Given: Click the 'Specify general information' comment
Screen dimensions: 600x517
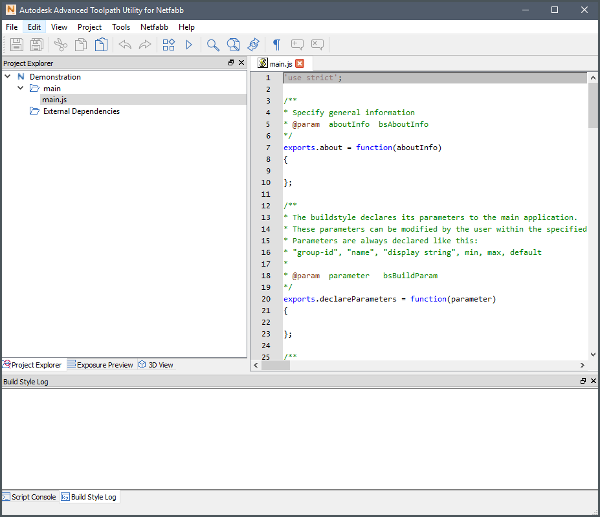Looking at the screenshot, I should click(353, 113).
